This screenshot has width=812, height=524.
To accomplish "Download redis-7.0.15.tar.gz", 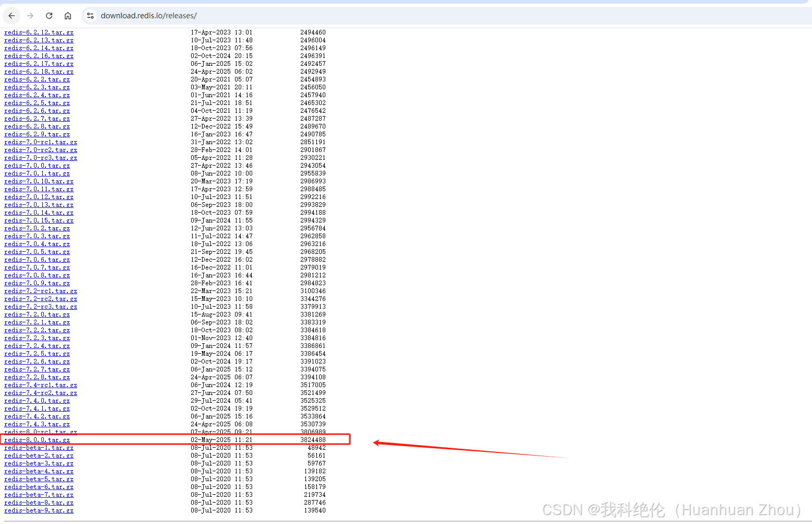I will [x=39, y=220].
